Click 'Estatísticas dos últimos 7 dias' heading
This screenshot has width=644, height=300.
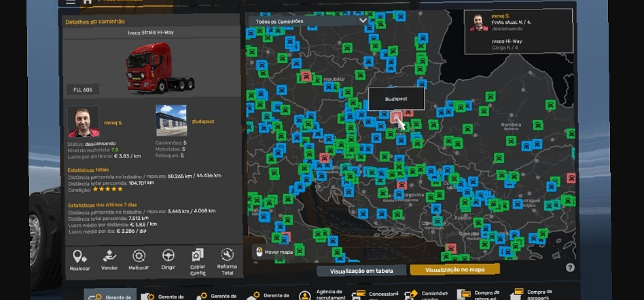[103, 205]
